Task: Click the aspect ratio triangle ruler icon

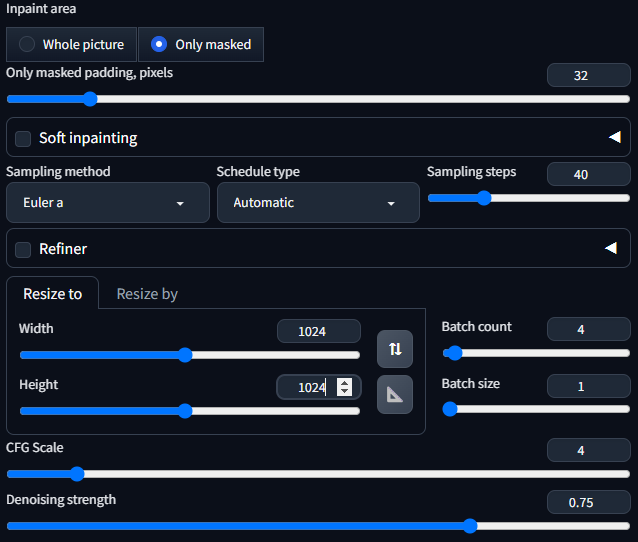Action: (395, 394)
